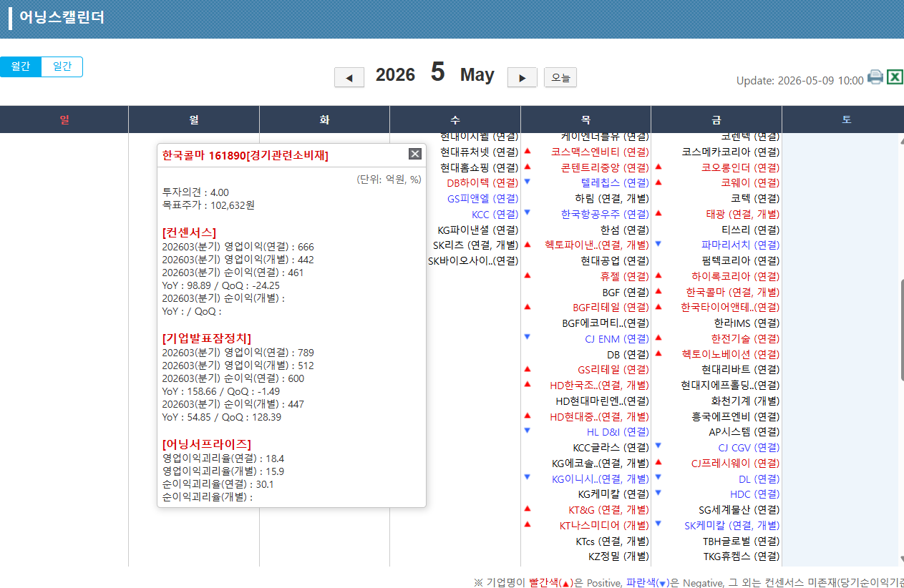Viewport: 904px width, 588px height.
Task: Open the GS리테일 (연결) entry
Action: (x=613, y=370)
